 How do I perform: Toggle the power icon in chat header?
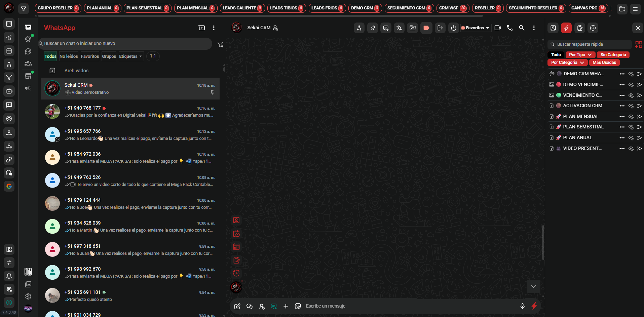453,28
